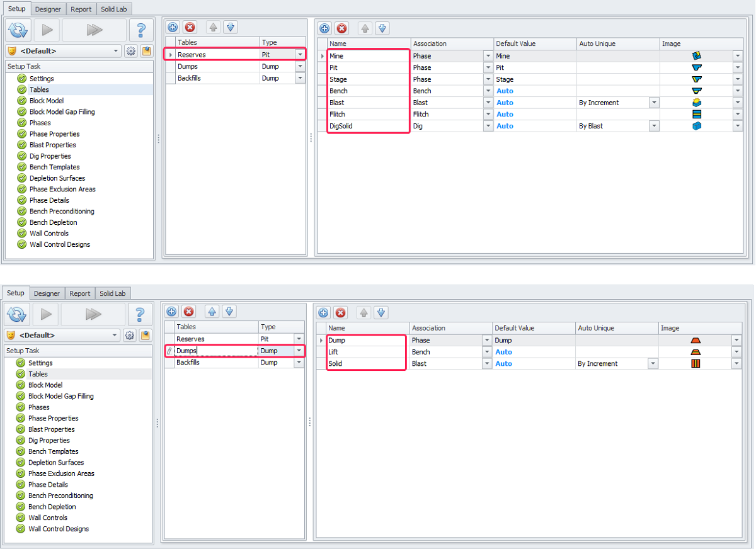The height and width of the screenshot is (549, 756).
Task: Switch to Report tab in lower window
Action: click(x=80, y=293)
